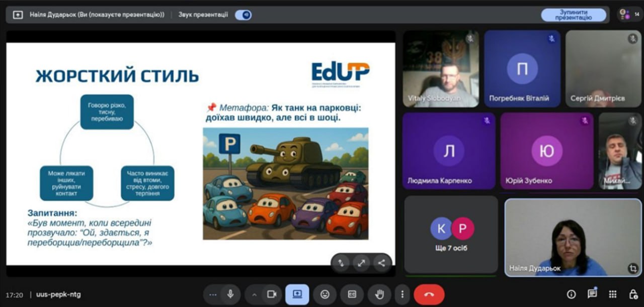Expand the camera settings chevron arrow
Screen dimensions: 644x307
(254, 294)
